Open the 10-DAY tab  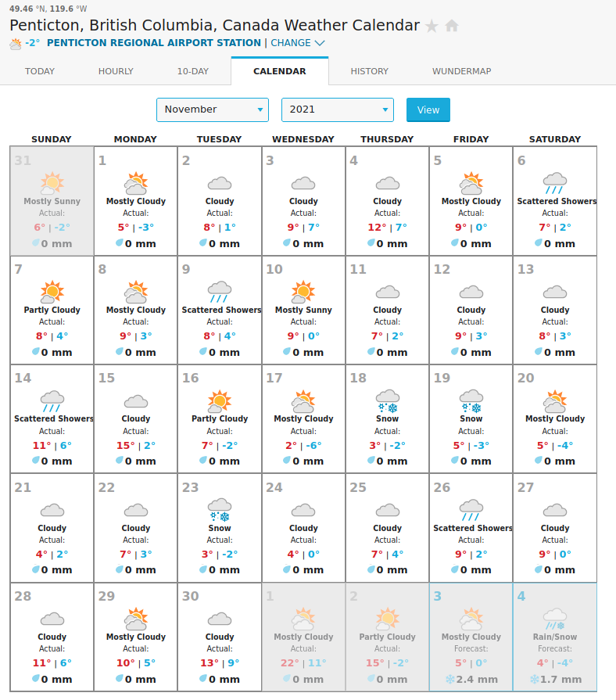[192, 71]
